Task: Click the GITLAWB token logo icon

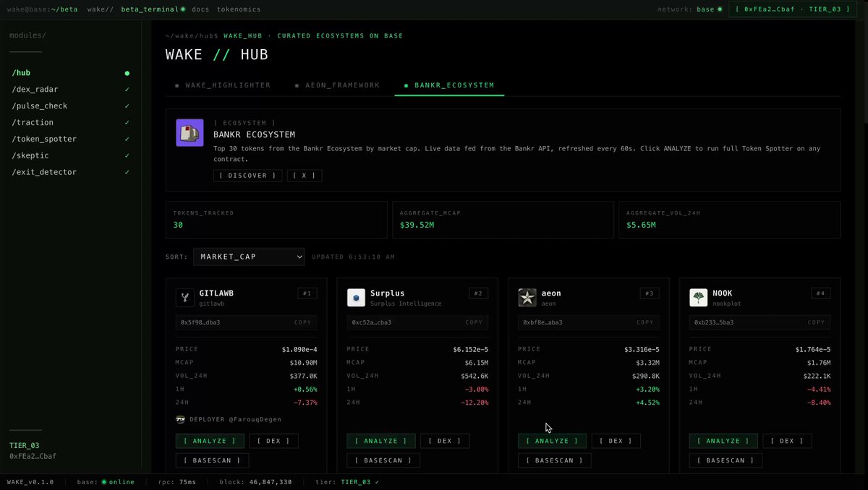Action: point(184,298)
